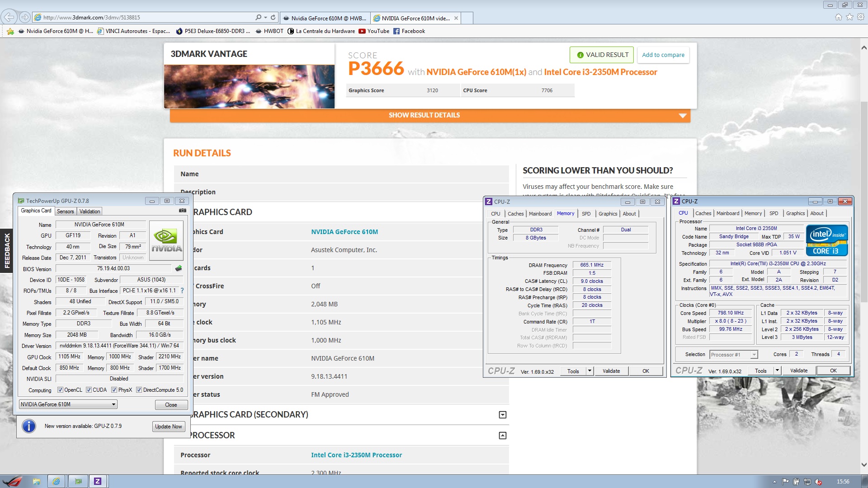Open the address bar search dropdown arrow
This screenshot has width=868, height=488.
[265, 17]
